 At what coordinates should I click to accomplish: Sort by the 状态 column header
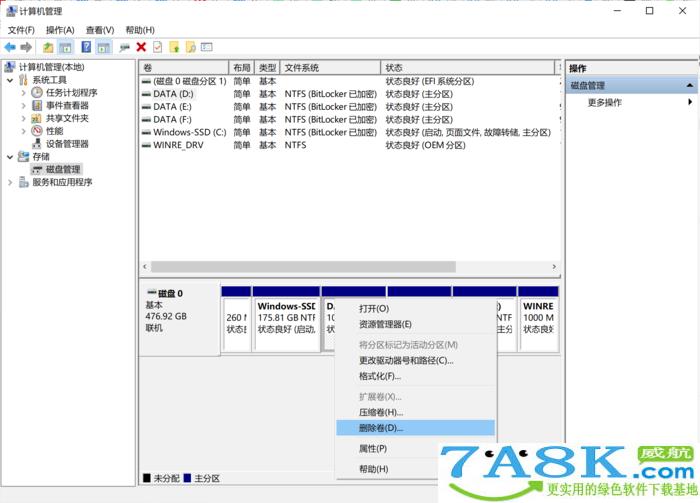click(x=467, y=67)
